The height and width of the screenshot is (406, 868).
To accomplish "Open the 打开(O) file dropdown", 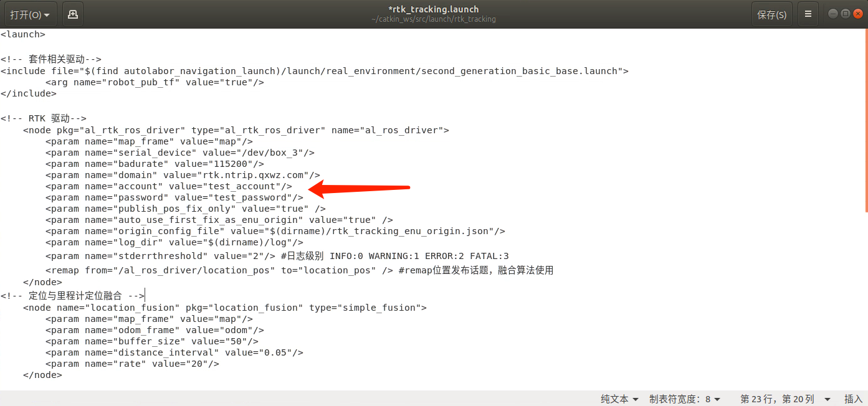I will tap(30, 14).
